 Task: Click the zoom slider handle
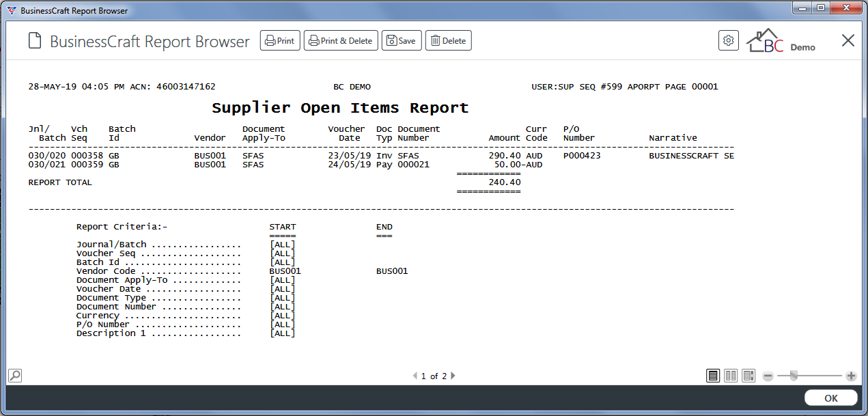(793, 375)
